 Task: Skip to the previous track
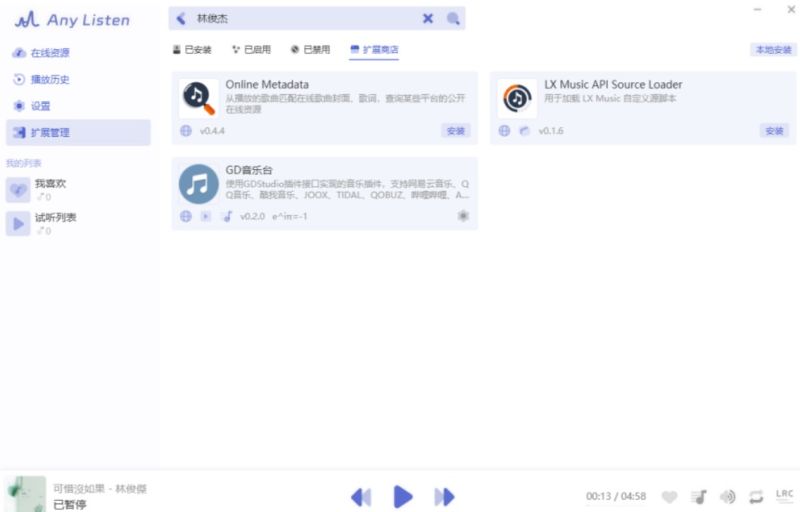click(361, 497)
